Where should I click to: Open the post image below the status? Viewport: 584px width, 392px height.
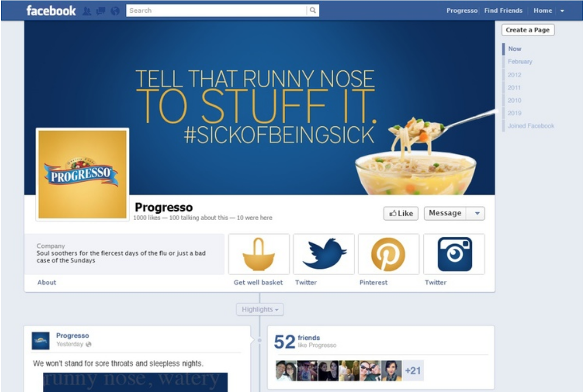[x=135, y=382]
